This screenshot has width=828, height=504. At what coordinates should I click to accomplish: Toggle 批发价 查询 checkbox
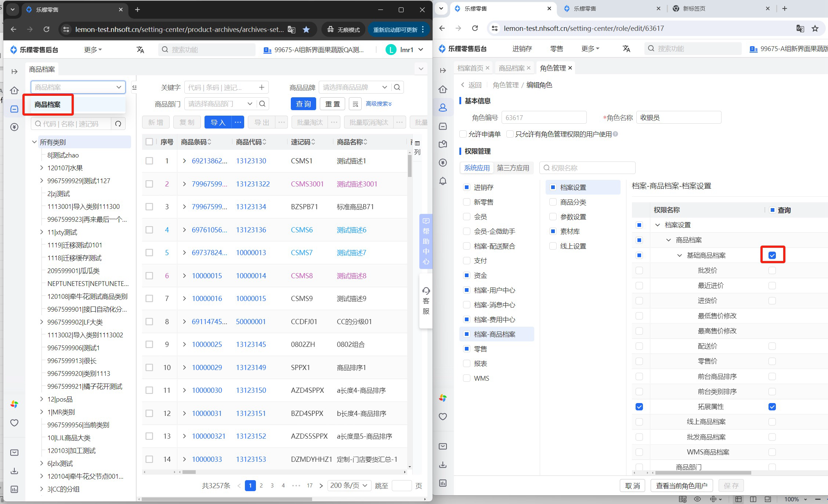pos(772,271)
